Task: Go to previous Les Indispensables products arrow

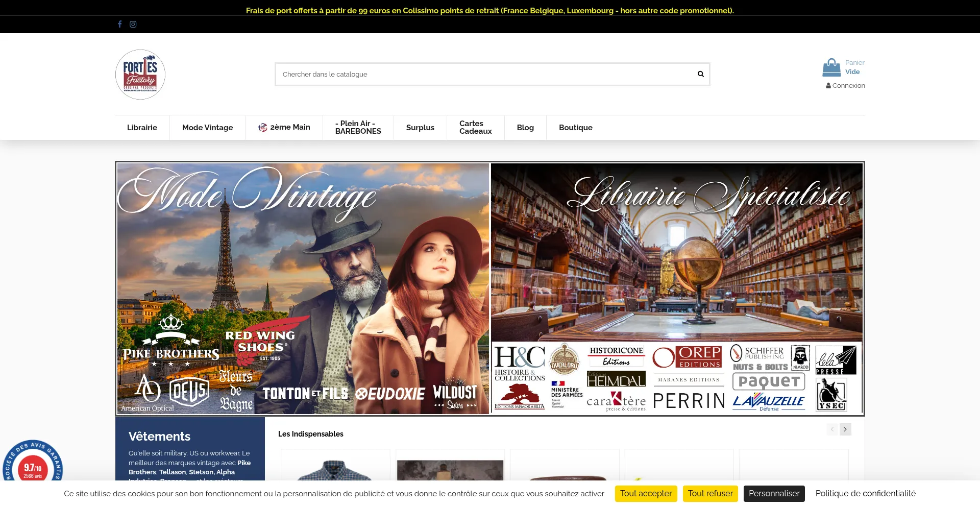Action: coord(832,429)
